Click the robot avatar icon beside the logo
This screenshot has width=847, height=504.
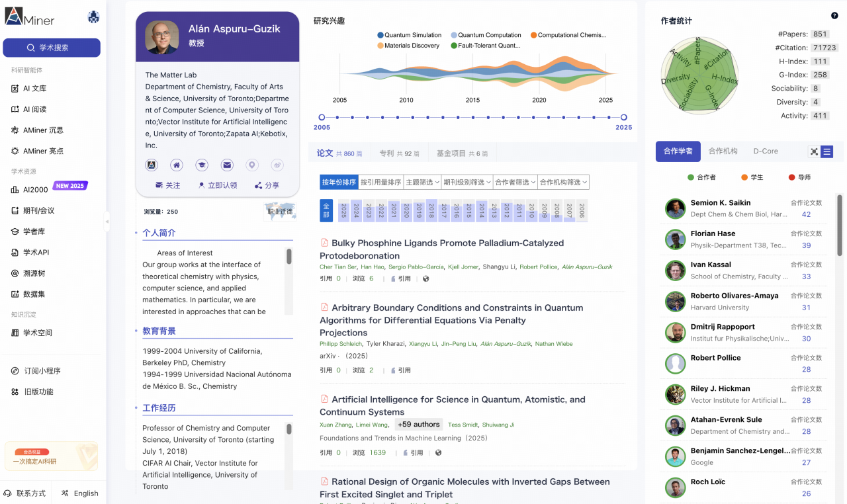coord(93,18)
